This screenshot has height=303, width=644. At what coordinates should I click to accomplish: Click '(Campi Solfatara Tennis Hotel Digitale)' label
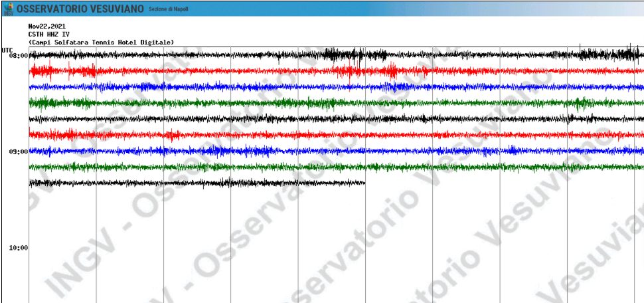[x=101, y=43]
